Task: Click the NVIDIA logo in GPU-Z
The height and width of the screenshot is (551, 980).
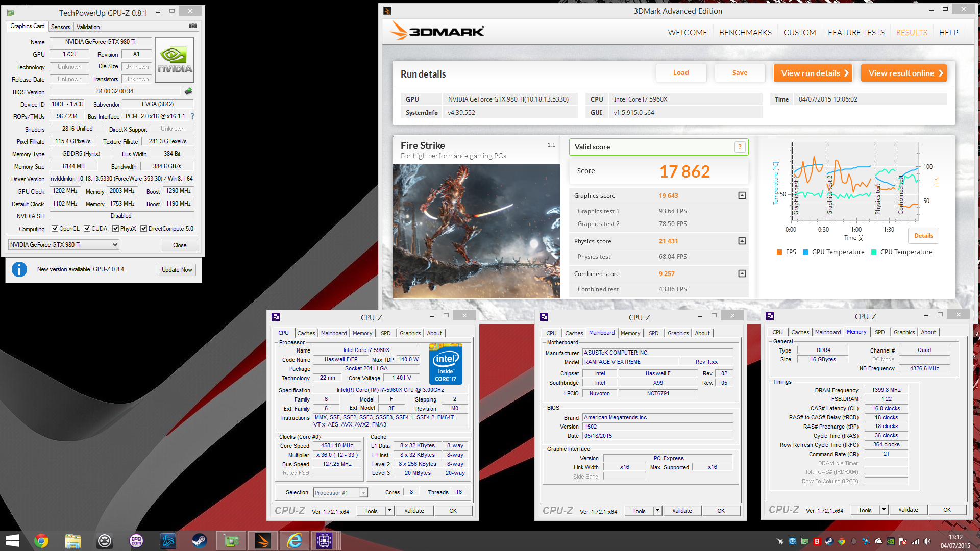Action: (x=175, y=60)
